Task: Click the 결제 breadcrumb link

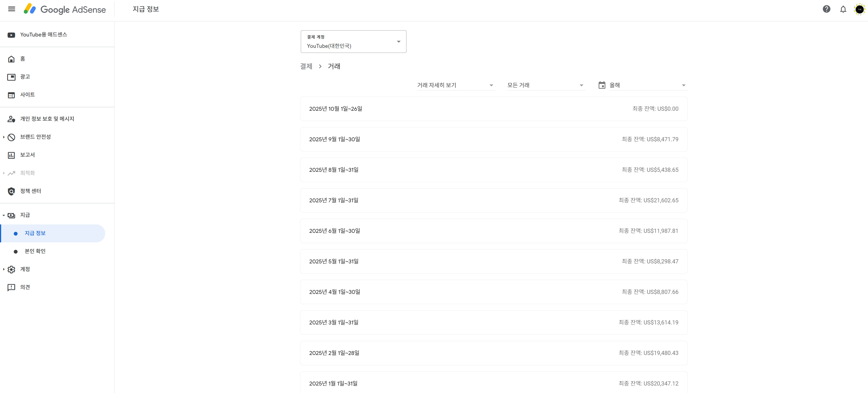Action: [x=306, y=66]
